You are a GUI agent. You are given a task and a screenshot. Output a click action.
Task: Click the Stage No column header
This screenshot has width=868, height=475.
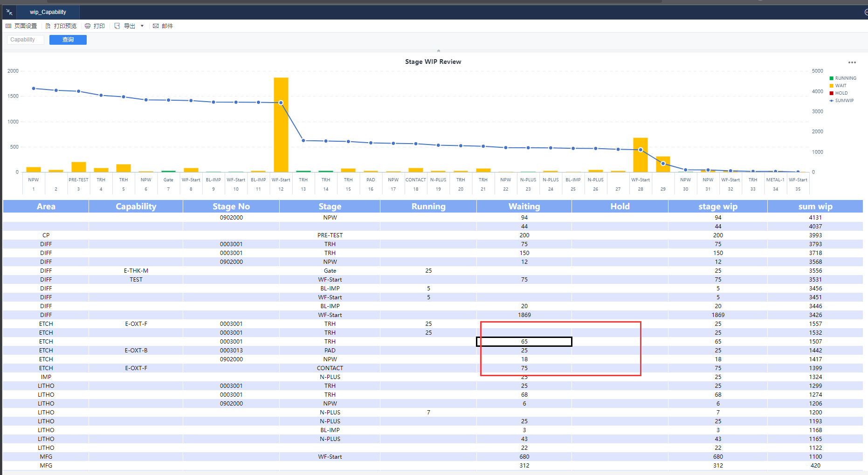pyautogui.click(x=231, y=207)
